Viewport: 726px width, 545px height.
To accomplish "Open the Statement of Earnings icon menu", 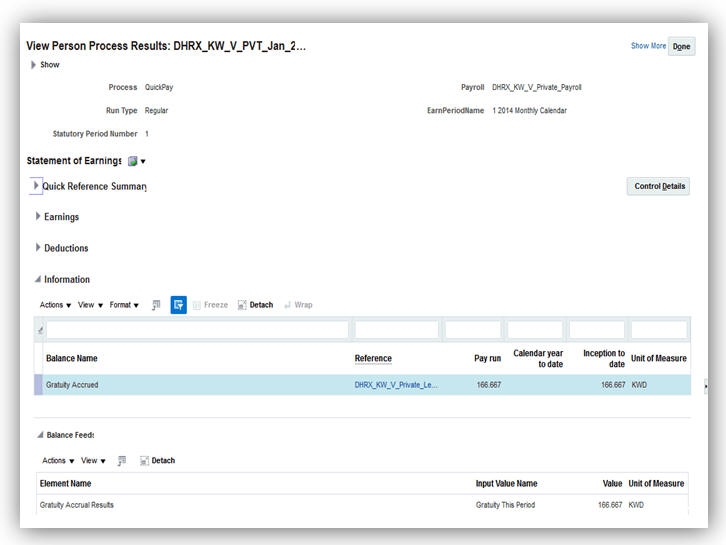I will tap(133, 161).
